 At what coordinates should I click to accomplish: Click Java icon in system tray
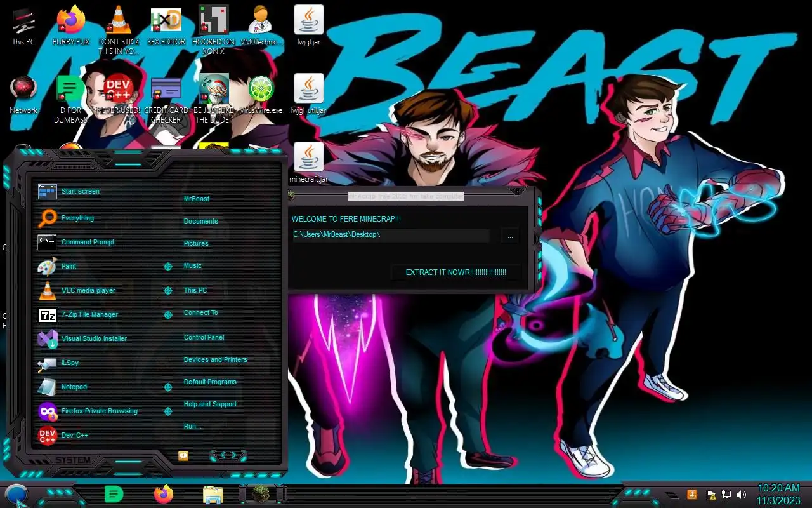coord(692,495)
